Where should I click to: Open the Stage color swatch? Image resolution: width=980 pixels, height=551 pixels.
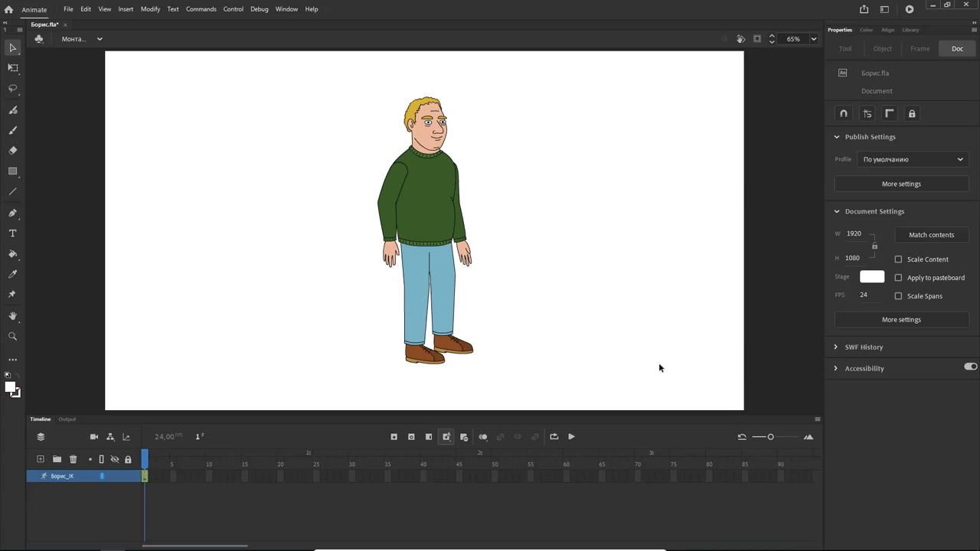pos(872,277)
